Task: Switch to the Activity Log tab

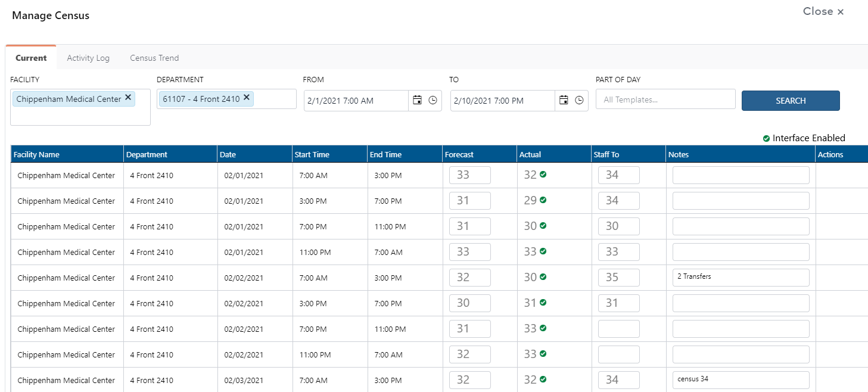Action: pyautogui.click(x=88, y=58)
